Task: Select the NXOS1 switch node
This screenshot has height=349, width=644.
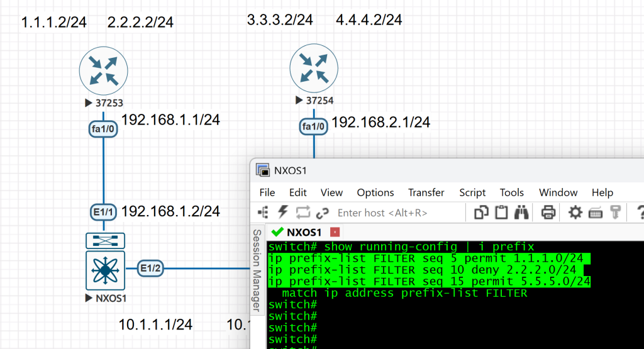Action: (x=105, y=270)
